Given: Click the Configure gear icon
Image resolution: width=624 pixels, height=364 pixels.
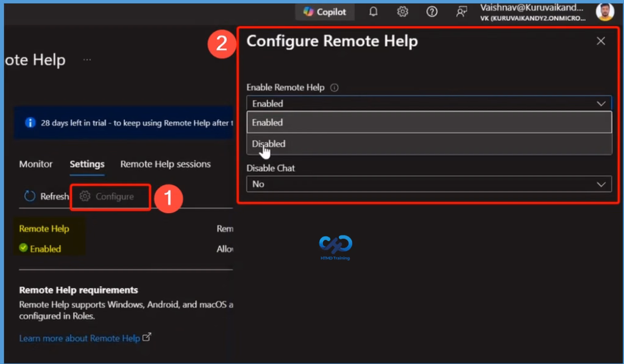Looking at the screenshot, I should click(85, 196).
